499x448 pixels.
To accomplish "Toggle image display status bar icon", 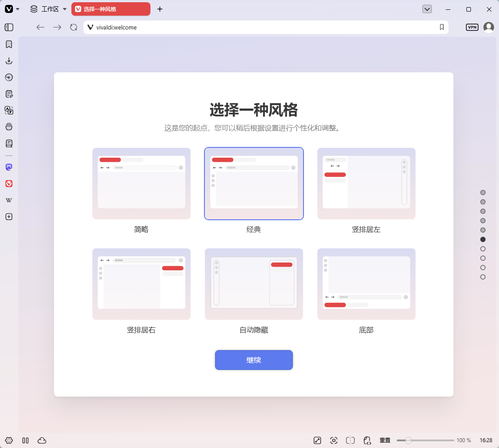I will [317, 440].
